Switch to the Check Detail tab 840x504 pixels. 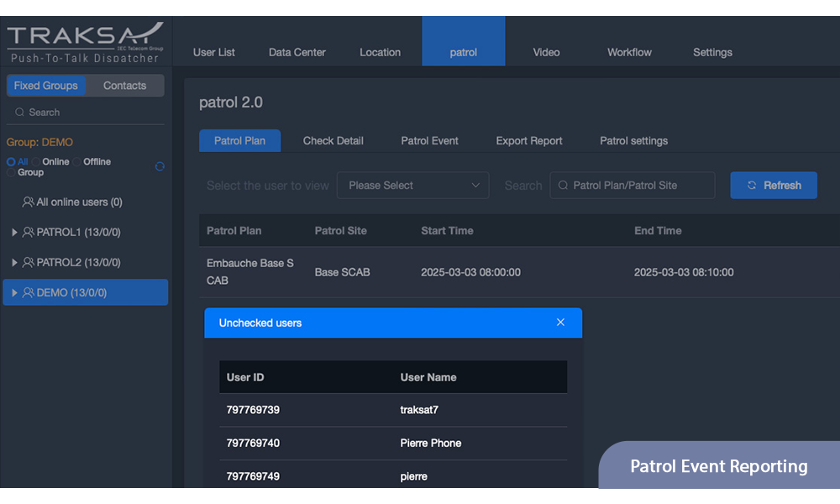pyautogui.click(x=333, y=141)
